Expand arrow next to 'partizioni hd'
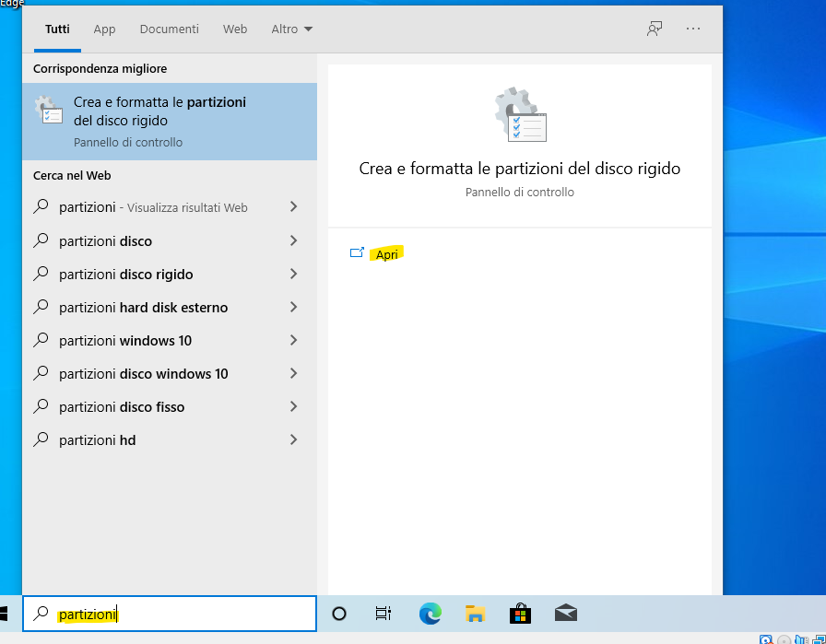 [293, 439]
